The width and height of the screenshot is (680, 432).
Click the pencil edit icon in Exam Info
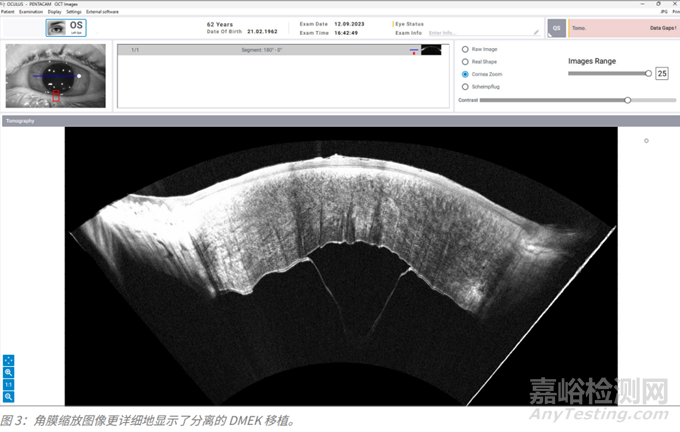[x=536, y=32]
